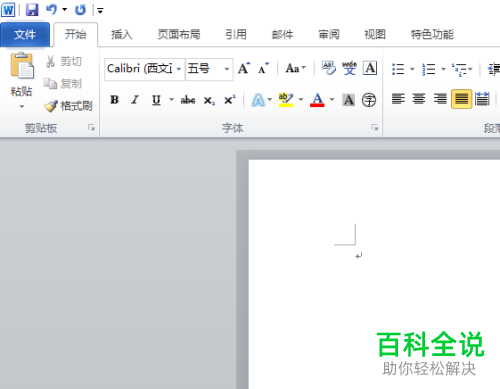This screenshot has height=389, width=500.
Task: Save the document with the floppy disk icon
Action: (x=32, y=10)
